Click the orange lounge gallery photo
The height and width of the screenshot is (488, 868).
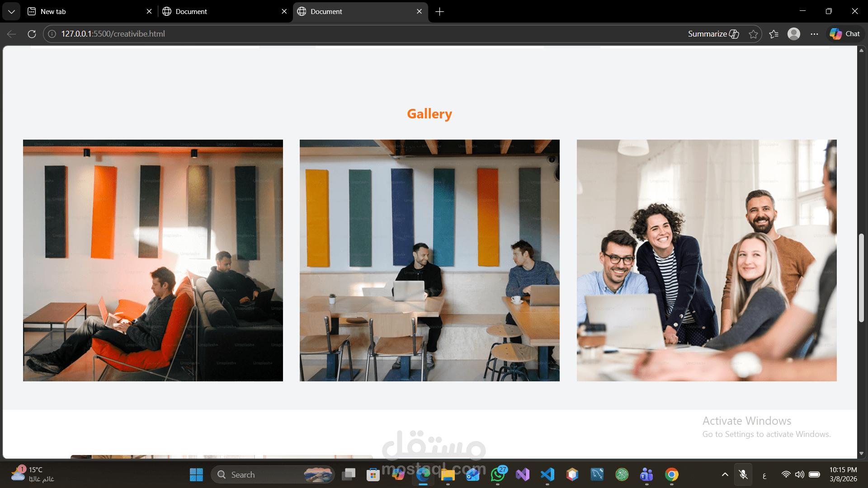point(153,260)
